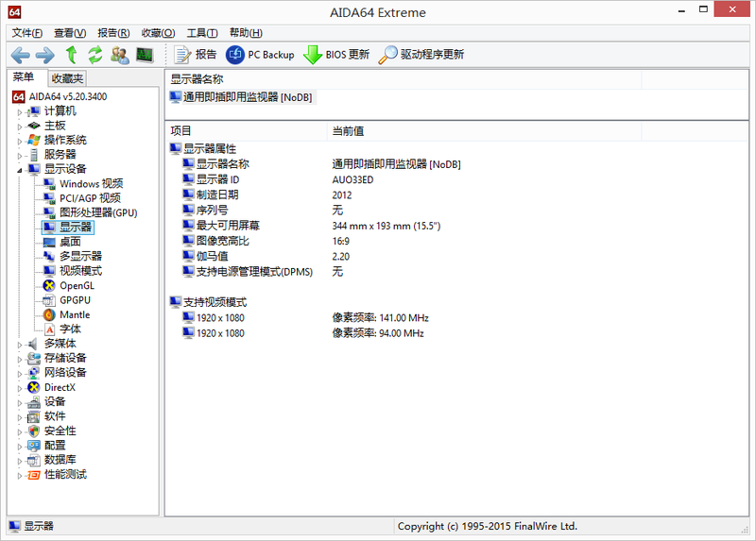Click the 网络设备 network icon

pos(33,372)
